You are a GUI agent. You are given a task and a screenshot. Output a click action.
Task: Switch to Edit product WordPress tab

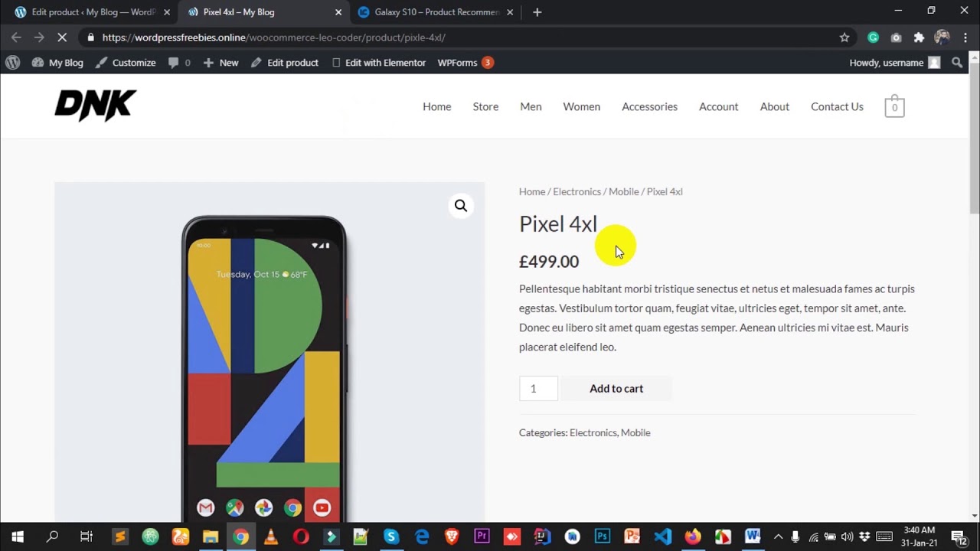(92, 12)
